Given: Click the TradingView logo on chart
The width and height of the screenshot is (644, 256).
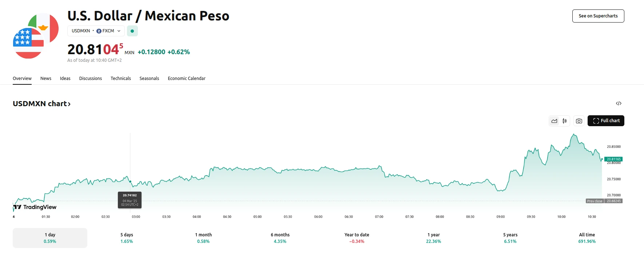Looking at the screenshot, I should [x=35, y=207].
